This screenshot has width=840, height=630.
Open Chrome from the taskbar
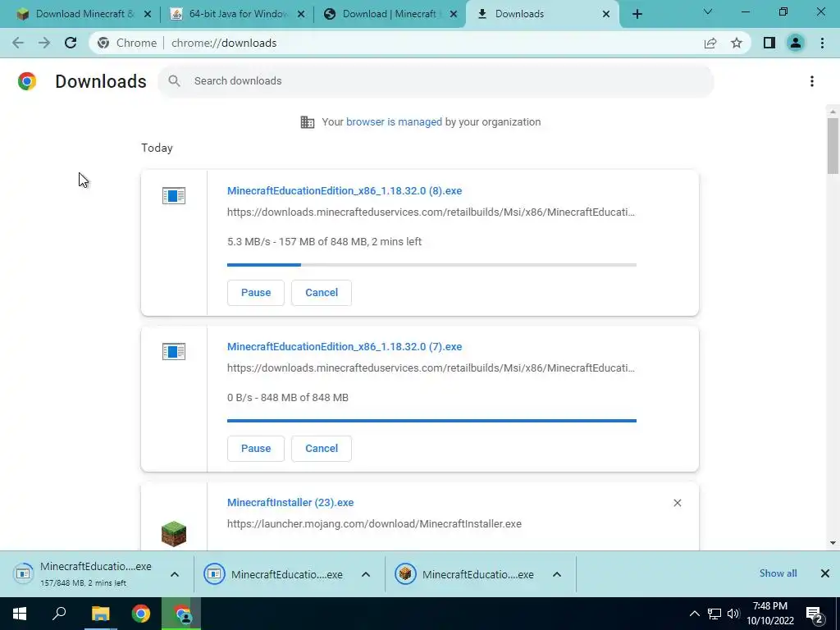click(x=141, y=614)
